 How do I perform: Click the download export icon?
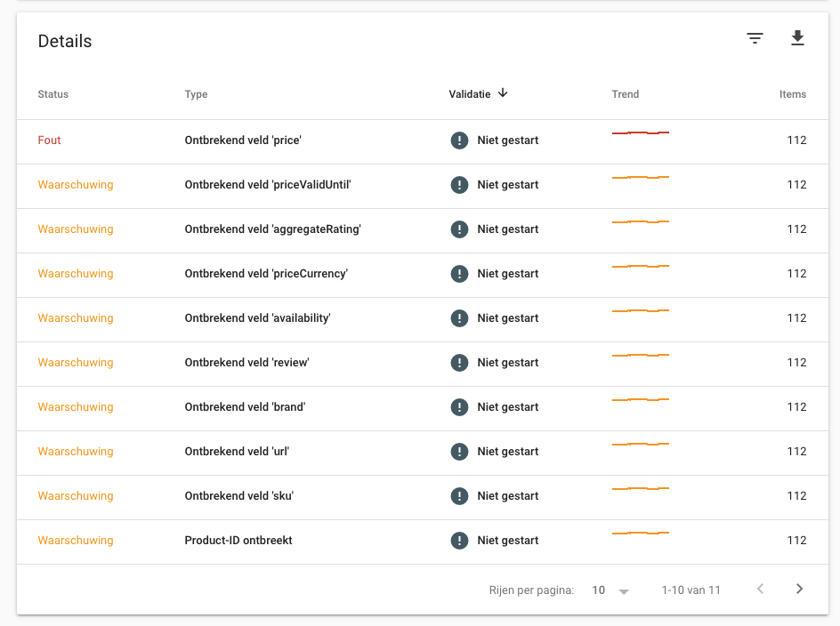797,38
